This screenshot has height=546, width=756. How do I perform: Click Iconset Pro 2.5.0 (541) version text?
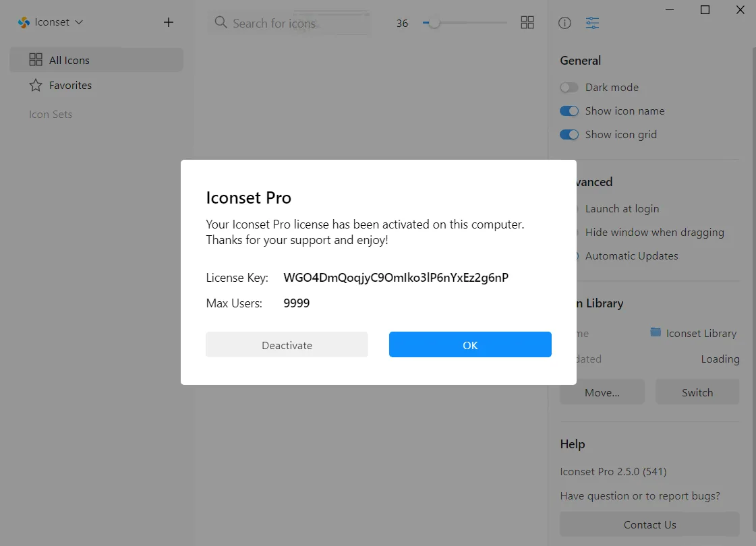click(613, 471)
